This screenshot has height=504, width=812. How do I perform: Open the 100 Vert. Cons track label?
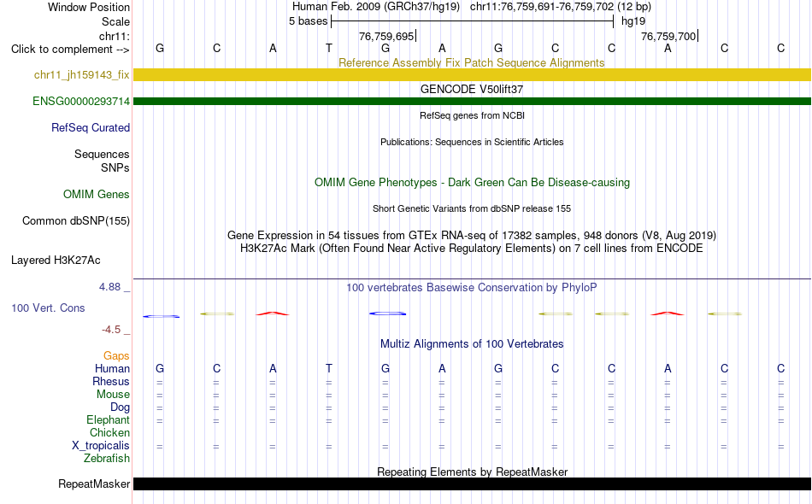pos(48,308)
